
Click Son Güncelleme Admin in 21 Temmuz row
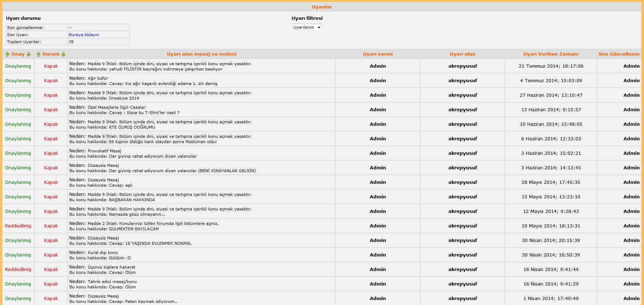click(631, 66)
